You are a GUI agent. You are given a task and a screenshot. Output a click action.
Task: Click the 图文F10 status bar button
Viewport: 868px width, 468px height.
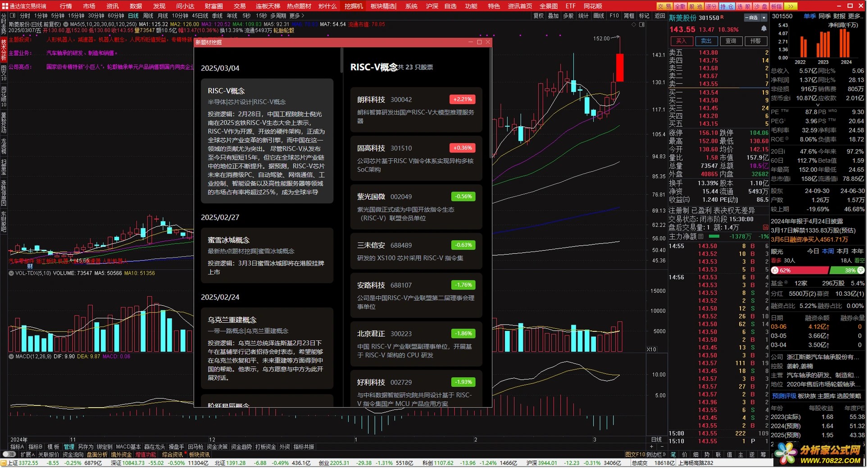[x=635, y=454]
